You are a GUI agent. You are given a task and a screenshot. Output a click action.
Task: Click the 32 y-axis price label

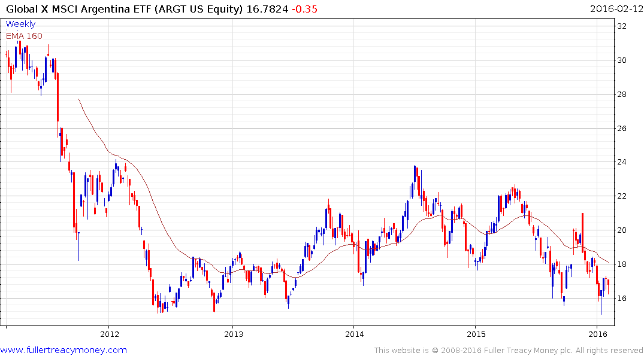[x=622, y=26]
